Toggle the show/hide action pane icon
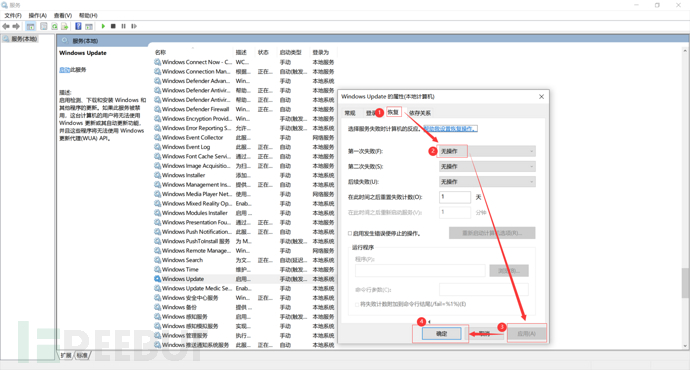The width and height of the screenshot is (690, 370). 89,26
